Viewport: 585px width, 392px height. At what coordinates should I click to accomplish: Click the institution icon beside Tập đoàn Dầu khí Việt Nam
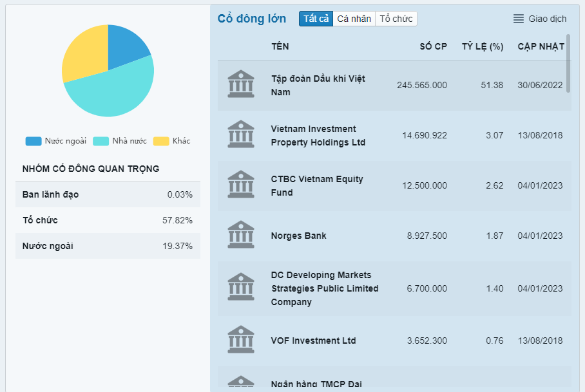point(241,84)
